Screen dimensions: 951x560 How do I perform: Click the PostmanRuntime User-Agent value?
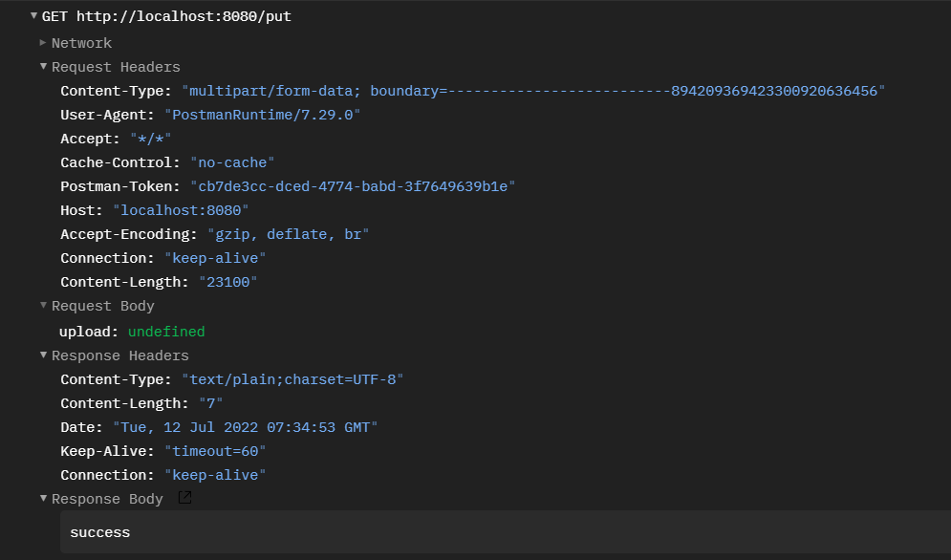(263, 115)
